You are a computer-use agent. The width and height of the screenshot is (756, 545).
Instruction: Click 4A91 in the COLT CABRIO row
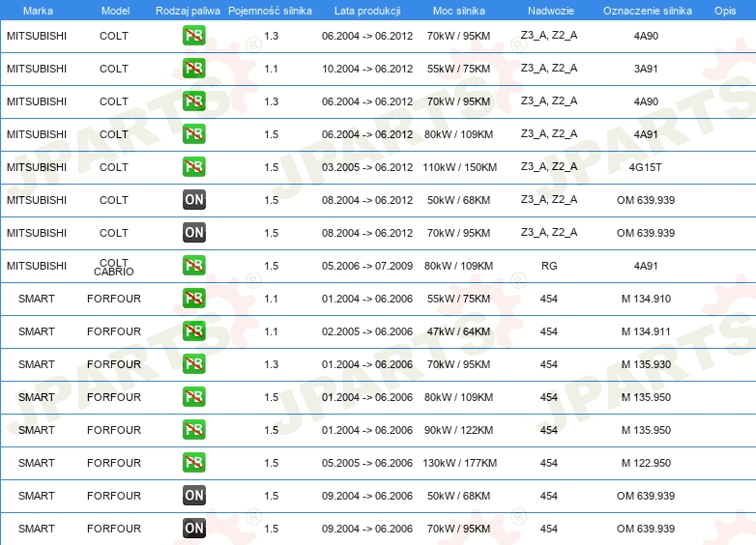[646, 266]
